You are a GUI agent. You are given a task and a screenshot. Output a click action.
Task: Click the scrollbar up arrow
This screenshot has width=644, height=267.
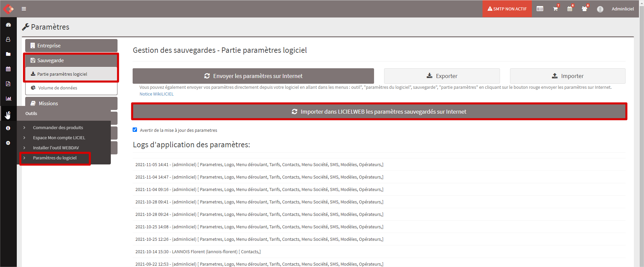pos(641,2)
